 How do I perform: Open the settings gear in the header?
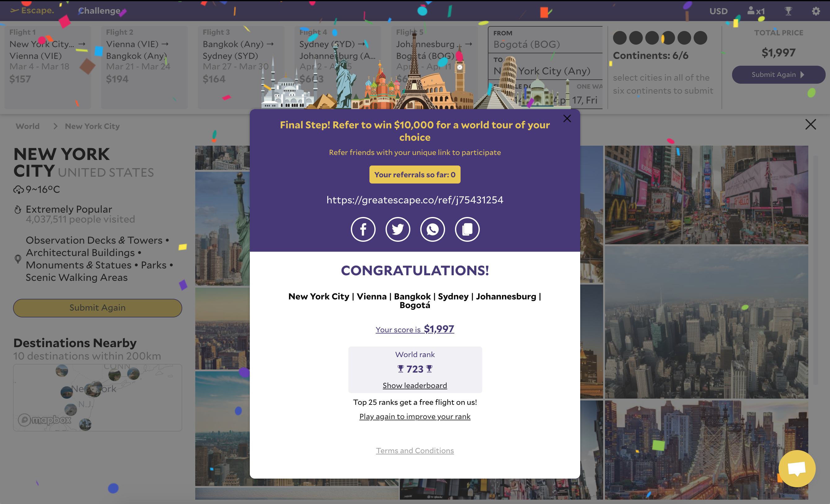815,11
